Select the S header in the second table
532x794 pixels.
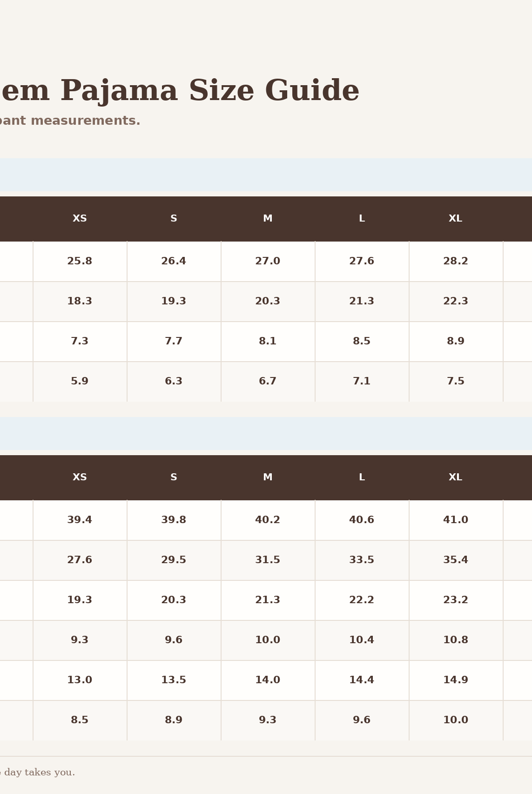174,478
